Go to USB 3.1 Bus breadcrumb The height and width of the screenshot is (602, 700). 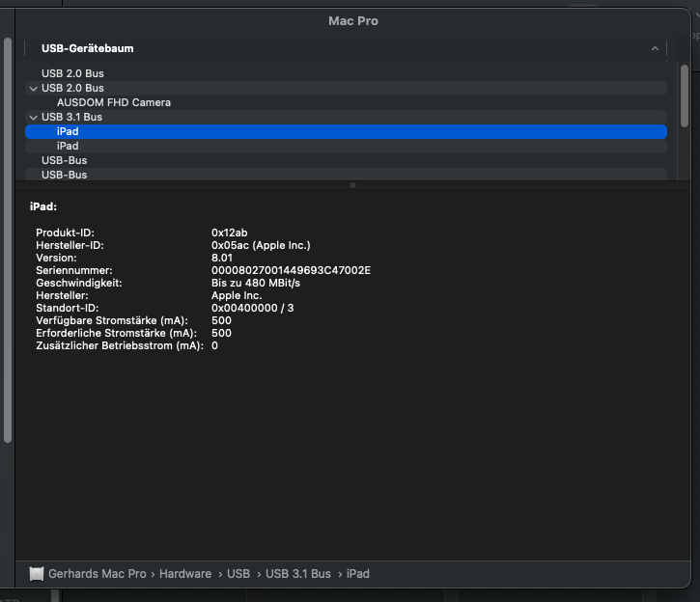(298, 573)
